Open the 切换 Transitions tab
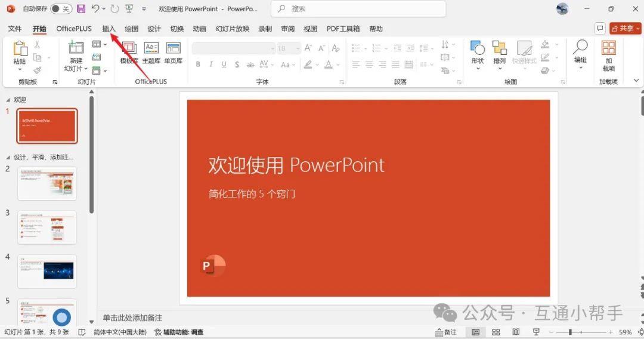644x339 pixels. click(177, 29)
